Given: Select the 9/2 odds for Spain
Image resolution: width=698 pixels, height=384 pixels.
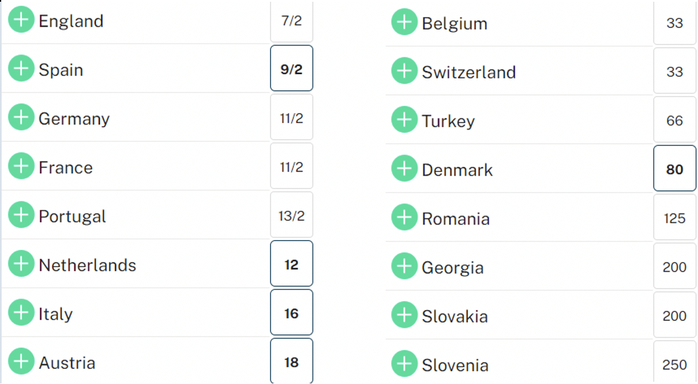Looking at the screenshot, I should 292,69.
